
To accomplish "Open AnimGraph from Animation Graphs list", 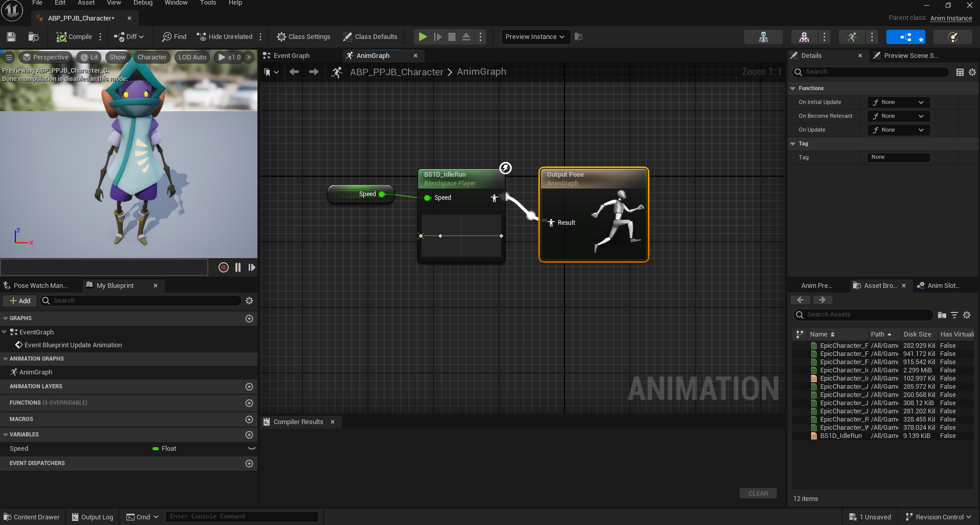I will (x=36, y=372).
